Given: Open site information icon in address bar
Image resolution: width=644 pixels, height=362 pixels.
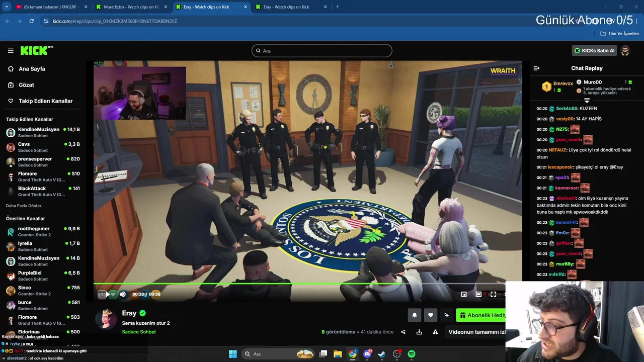Looking at the screenshot, I should coord(46,21).
